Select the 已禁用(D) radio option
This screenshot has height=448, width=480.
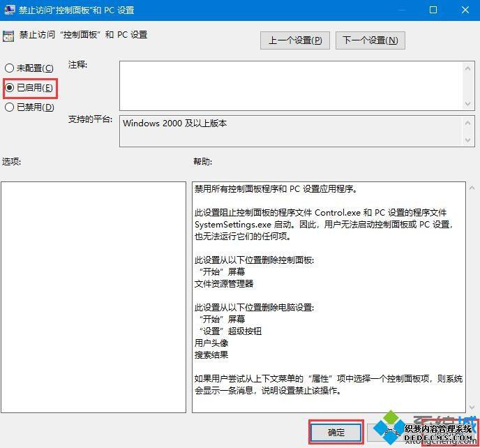pos(30,107)
